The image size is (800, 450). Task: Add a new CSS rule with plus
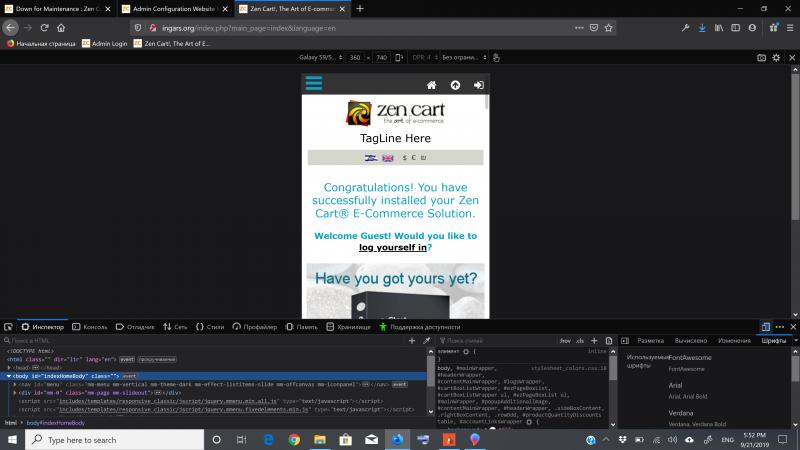[594, 340]
